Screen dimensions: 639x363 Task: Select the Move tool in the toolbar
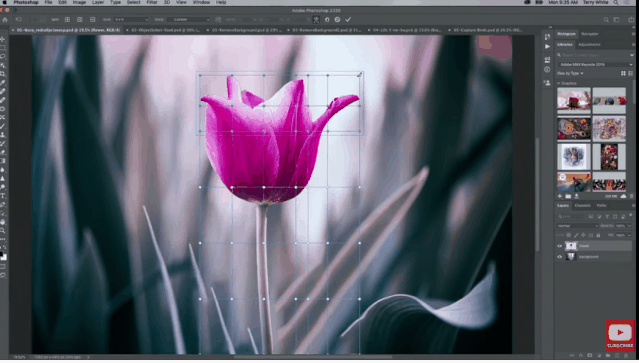coord(3,40)
